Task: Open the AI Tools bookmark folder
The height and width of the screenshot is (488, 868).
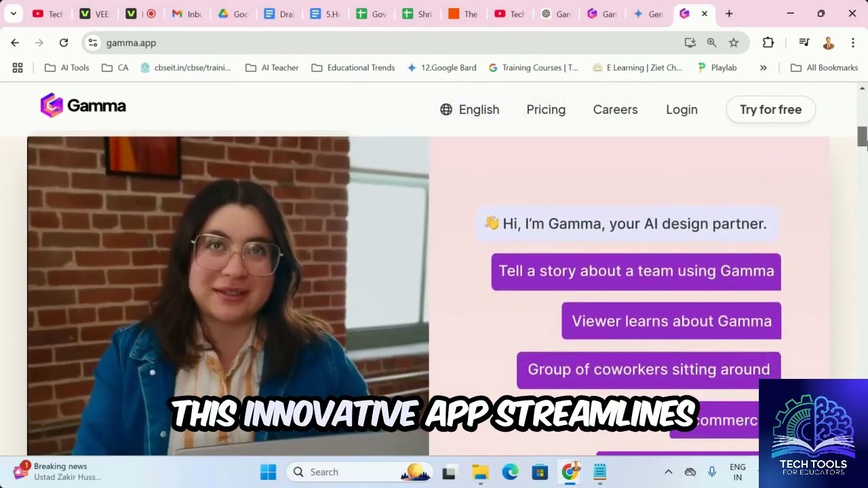Action: [x=67, y=68]
